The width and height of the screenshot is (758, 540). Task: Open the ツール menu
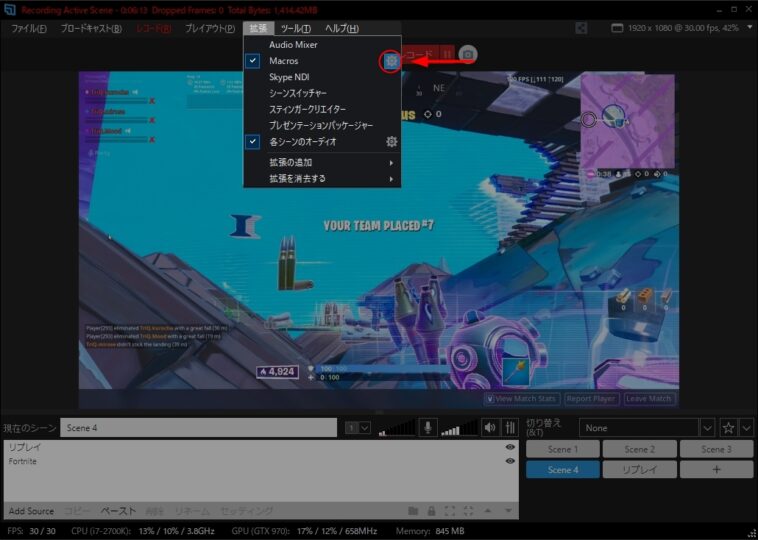(x=296, y=29)
